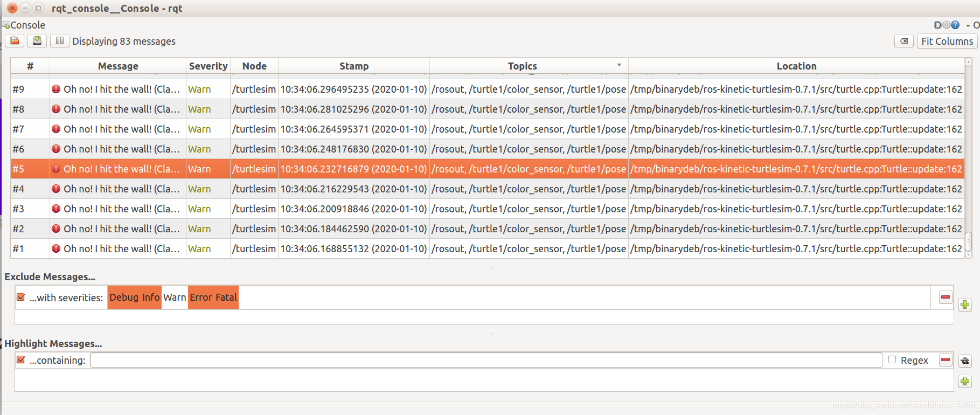Click the message text in row #4
980x415 pixels.
pos(122,189)
